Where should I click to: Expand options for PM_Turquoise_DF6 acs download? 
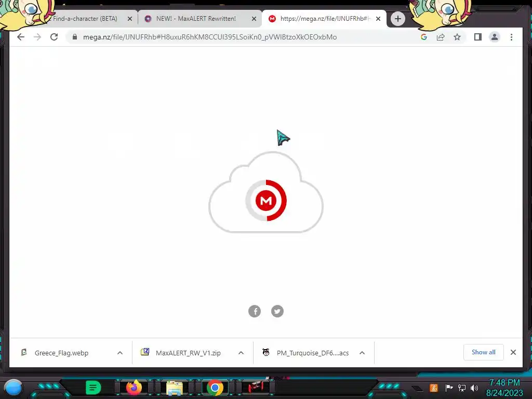click(x=362, y=353)
